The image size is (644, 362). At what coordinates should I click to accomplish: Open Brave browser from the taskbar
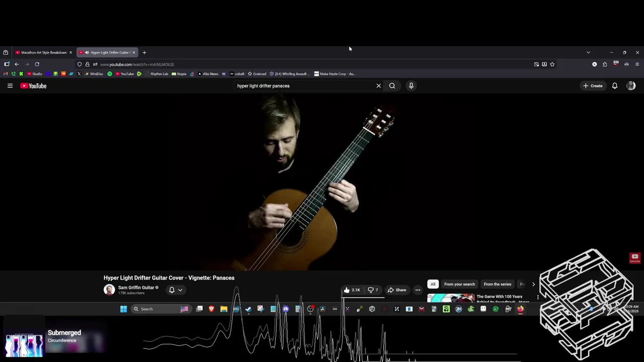tap(211, 309)
